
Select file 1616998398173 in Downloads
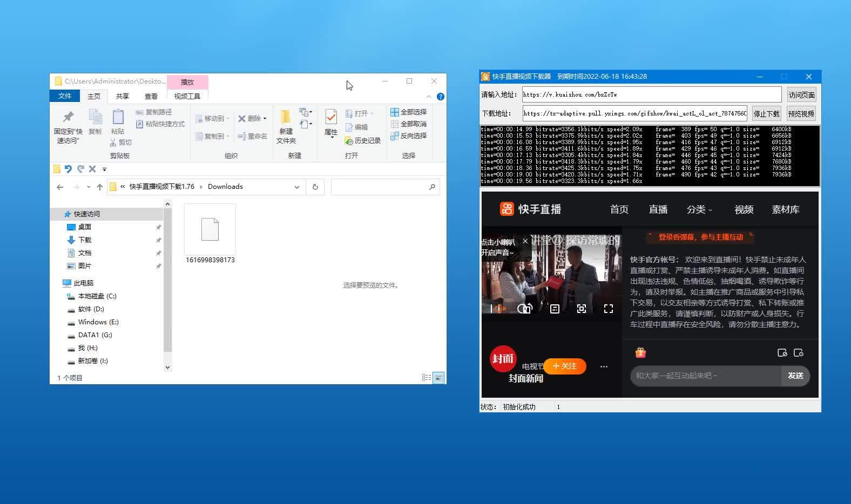pos(210,234)
